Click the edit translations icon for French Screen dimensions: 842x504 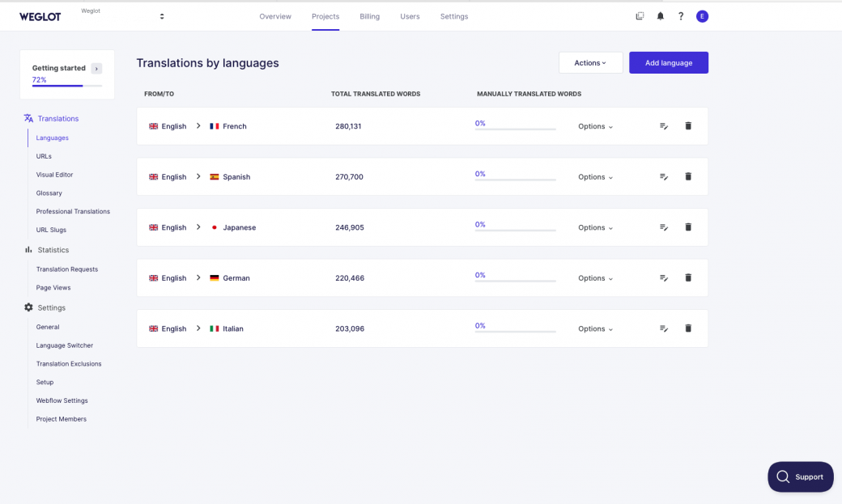(664, 126)
